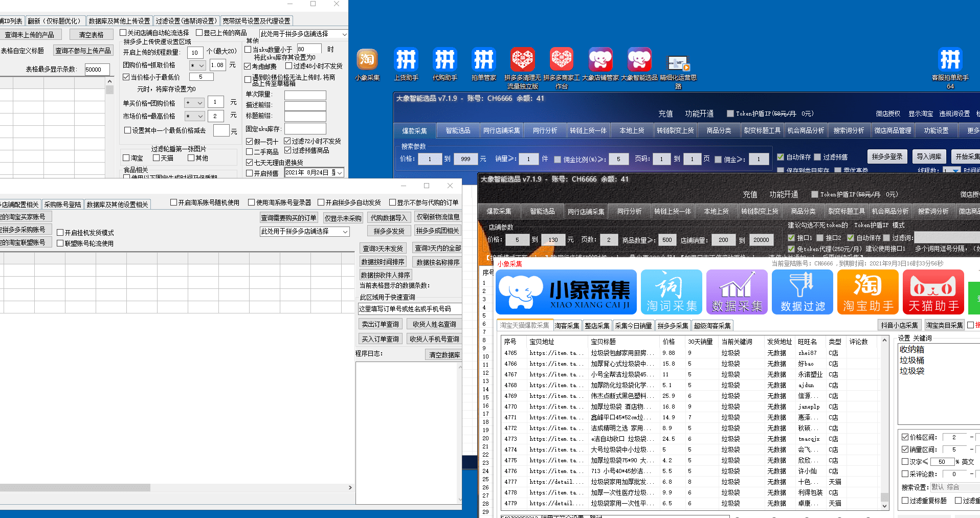Launch the 大象智能选品 desktop shortcut
Viewport: 980px width, 518px height.
[639, 64]
